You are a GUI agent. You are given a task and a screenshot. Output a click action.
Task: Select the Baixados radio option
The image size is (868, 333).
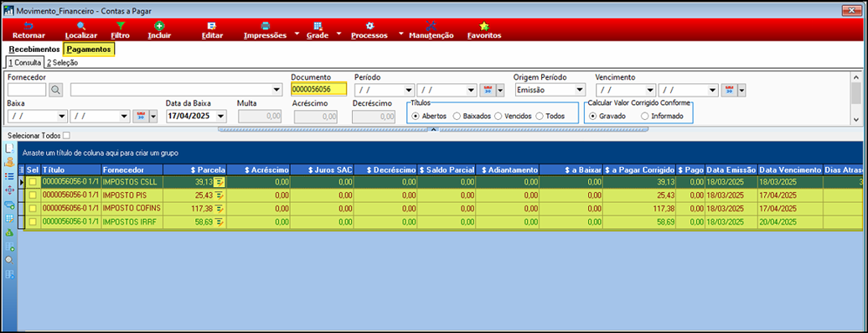pyautogui.click(x=457, y=116)
